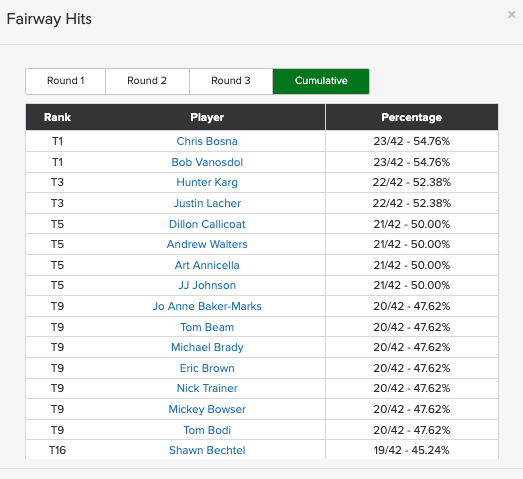
Task: Click the Michael Brady link
Action: [207, 348]
